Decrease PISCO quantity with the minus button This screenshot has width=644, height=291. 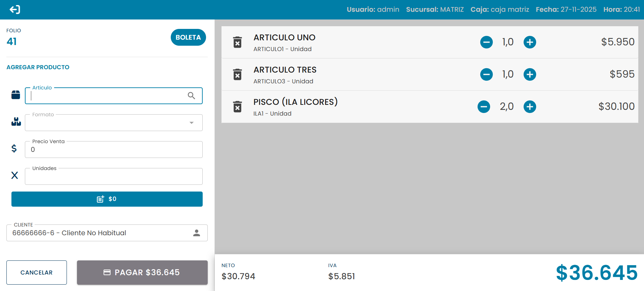tap(484, 107)
